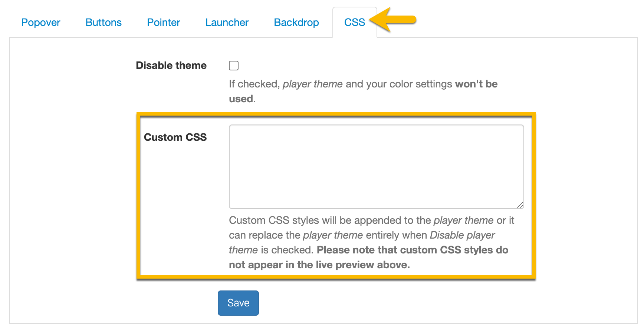Switch to the Popover tab
Screen dimensions: 644x329
pyautogui.click(x=41, y=23)
